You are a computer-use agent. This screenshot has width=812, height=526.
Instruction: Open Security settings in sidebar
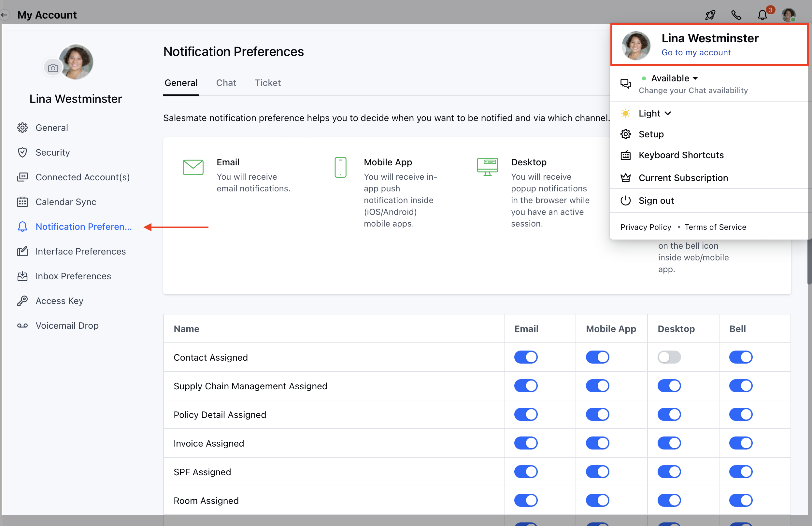[x=52, y=152]
